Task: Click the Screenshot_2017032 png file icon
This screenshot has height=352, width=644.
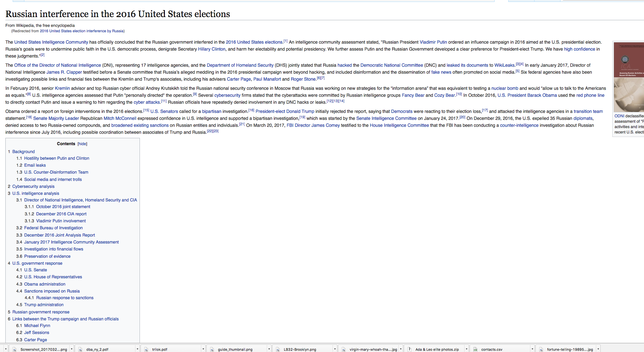Action: coord(15,349)
